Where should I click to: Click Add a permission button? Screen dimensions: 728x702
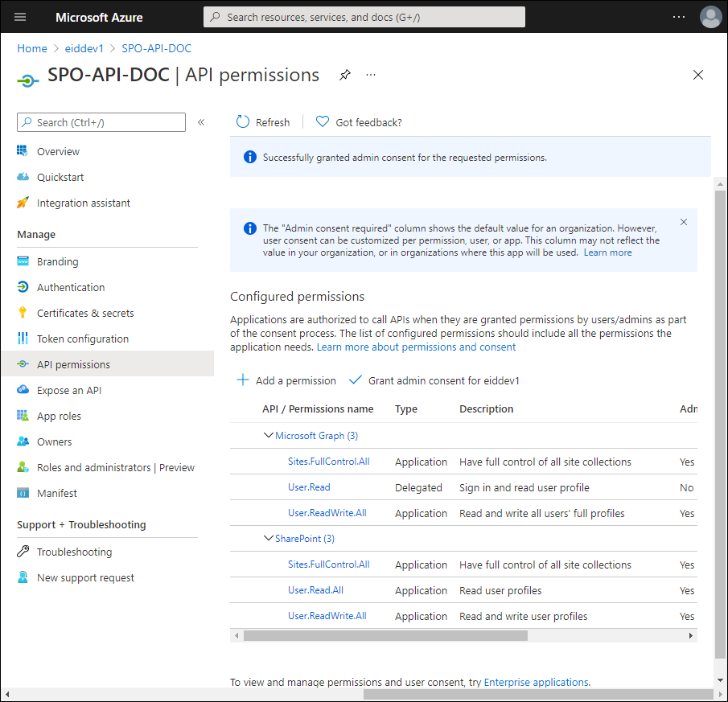(286, 380)
